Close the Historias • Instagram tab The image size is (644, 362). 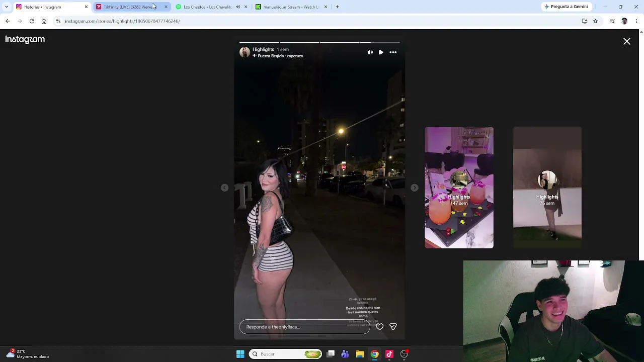[86, 7]
